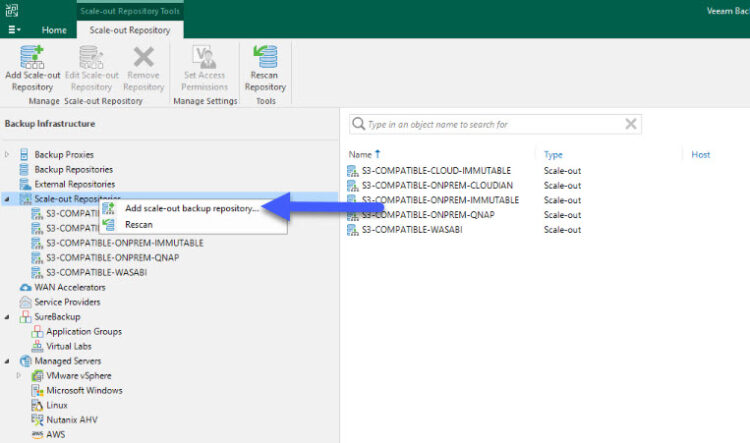Click the Type column header
This screenshot has width=750, height=443.
(553, 155)
